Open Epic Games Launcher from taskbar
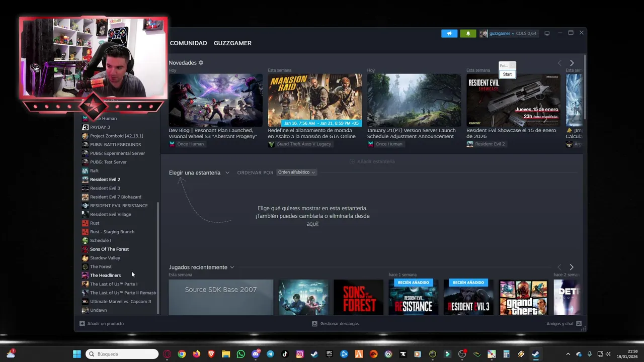644x362 pixels. tap(329, 354)
